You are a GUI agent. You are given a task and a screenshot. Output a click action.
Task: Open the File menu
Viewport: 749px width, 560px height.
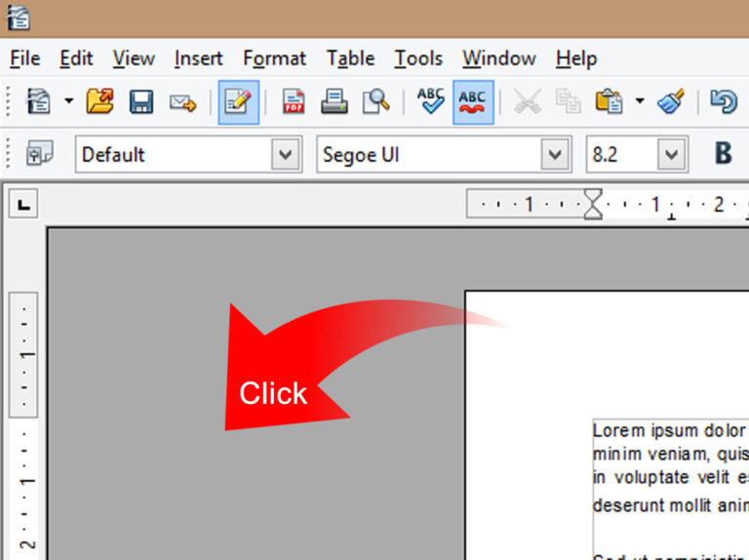tap(25, 59)
